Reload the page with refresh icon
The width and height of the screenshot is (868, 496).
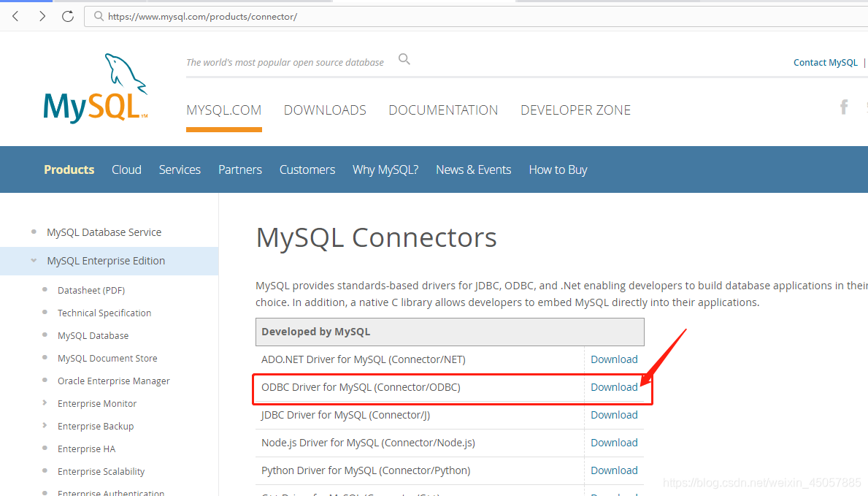pyautogui.click(x=68, y=16)
